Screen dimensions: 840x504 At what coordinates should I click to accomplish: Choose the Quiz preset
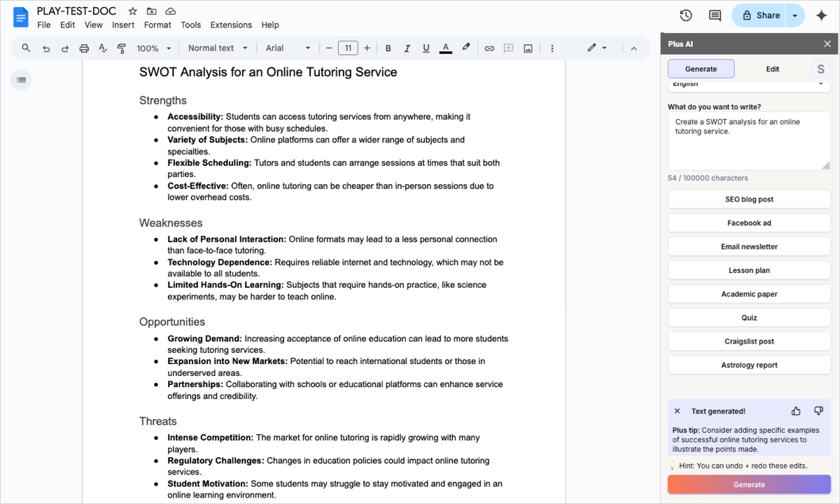pos(749,318)
